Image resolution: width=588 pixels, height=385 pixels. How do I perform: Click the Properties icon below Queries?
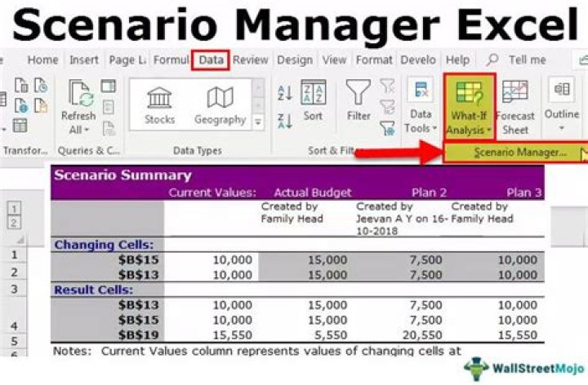[x=109, y=108]
